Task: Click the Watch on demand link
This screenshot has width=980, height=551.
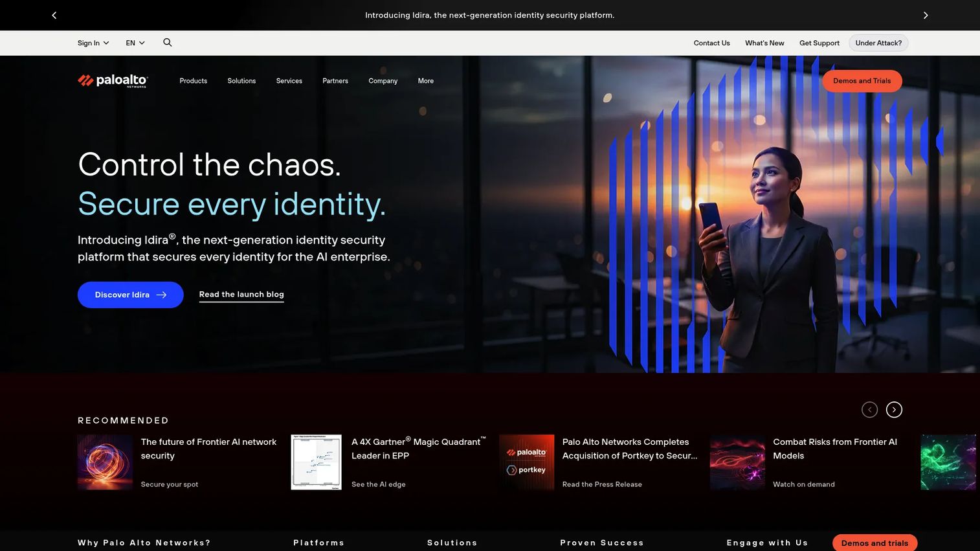Action: [804, 484]
